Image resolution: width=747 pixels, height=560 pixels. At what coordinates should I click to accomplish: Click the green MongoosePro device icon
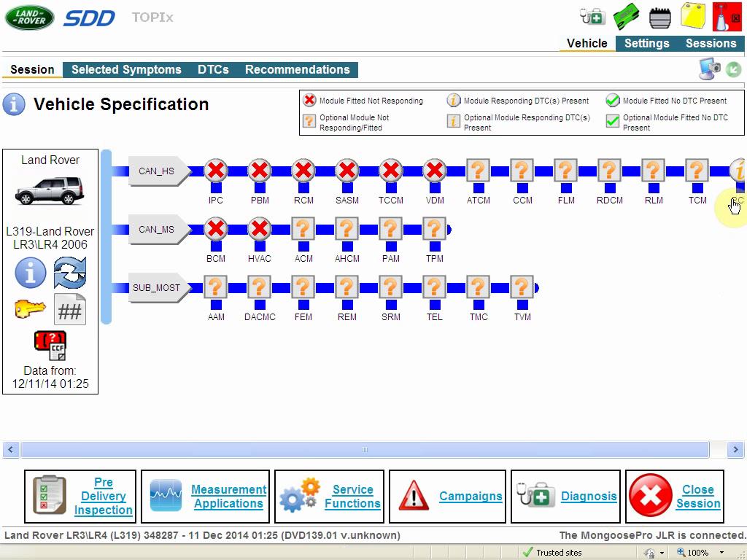[627, 16]
